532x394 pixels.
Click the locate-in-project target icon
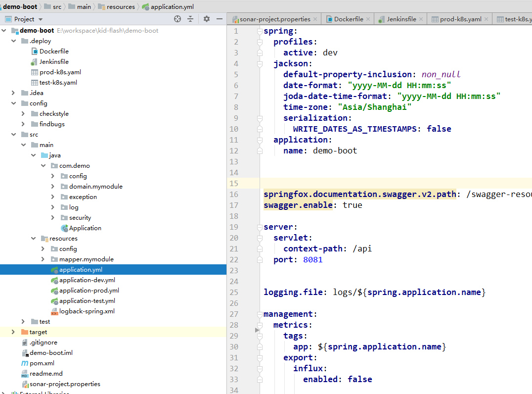pos(177,19)
